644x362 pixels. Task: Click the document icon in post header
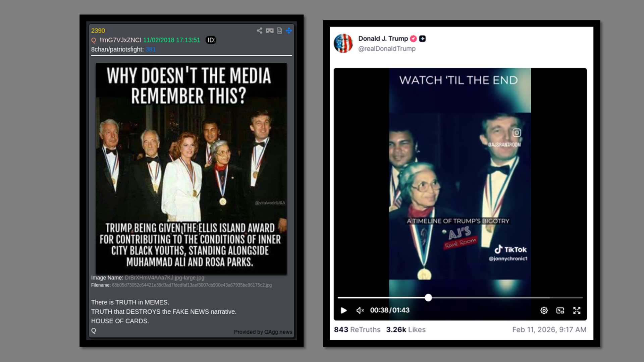pos(279,31)
